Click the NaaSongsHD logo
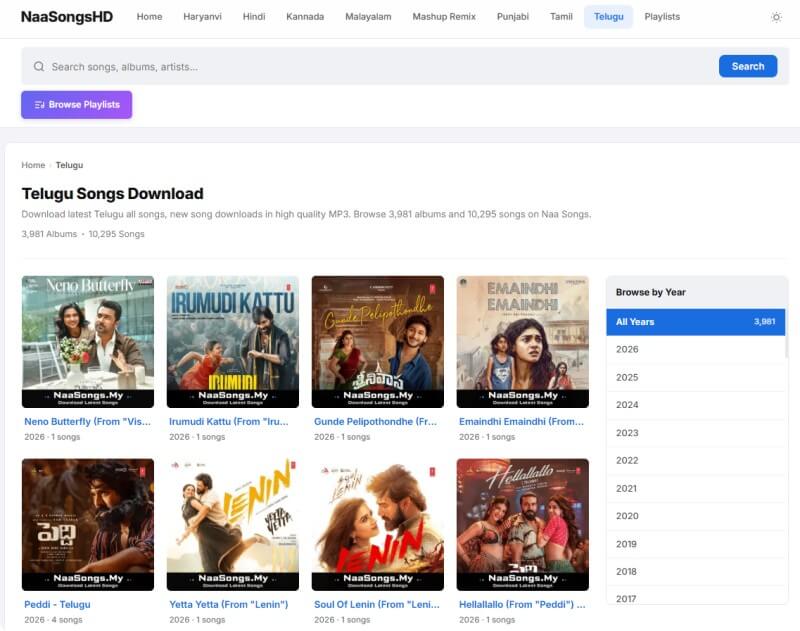 [x=67, y=17]
